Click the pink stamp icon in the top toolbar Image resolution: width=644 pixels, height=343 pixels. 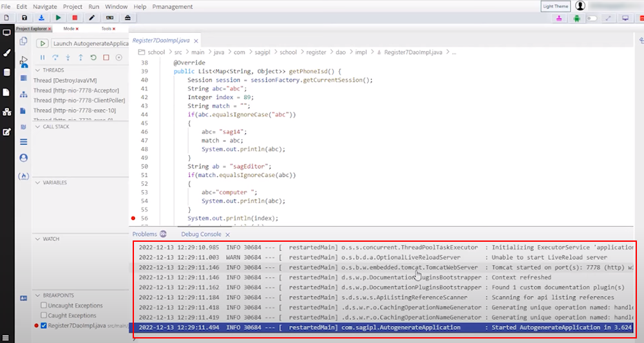558,18
